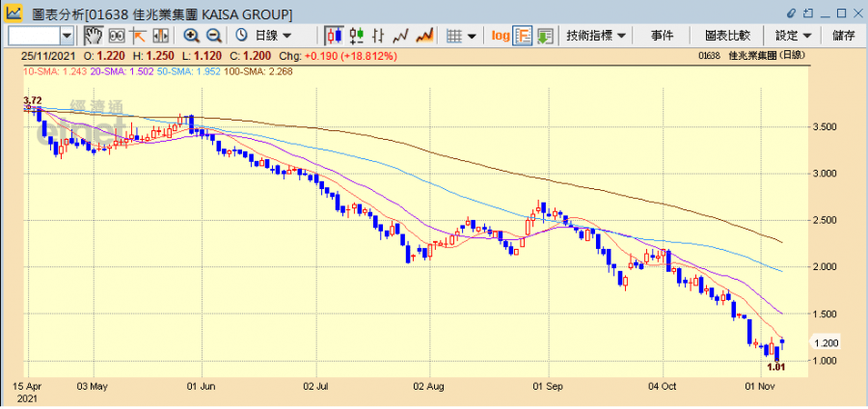
Task: Select the orange arrow pointer tool
Action: point(138,36)
